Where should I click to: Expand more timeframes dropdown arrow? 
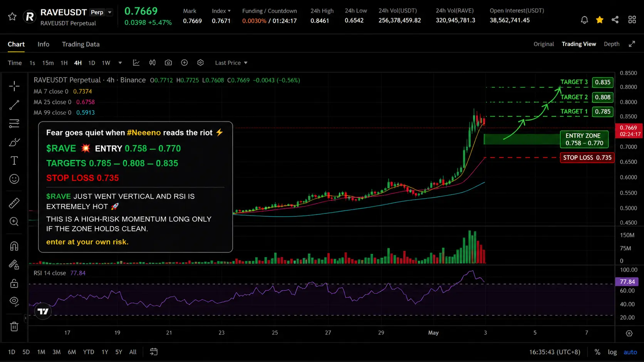tap(120, 63)
